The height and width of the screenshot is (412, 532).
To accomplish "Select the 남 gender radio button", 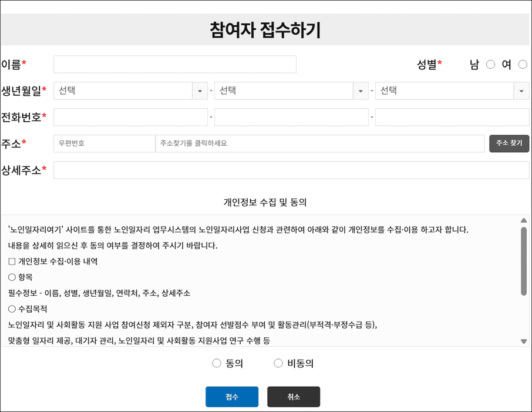I will pyautogui.click(x=490, y=65).
